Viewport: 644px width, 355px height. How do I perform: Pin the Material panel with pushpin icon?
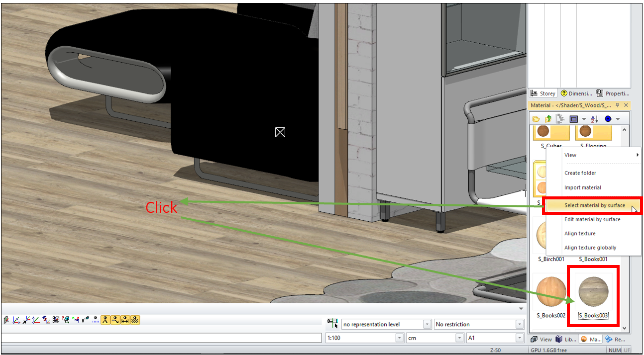(x=617, y=105)
